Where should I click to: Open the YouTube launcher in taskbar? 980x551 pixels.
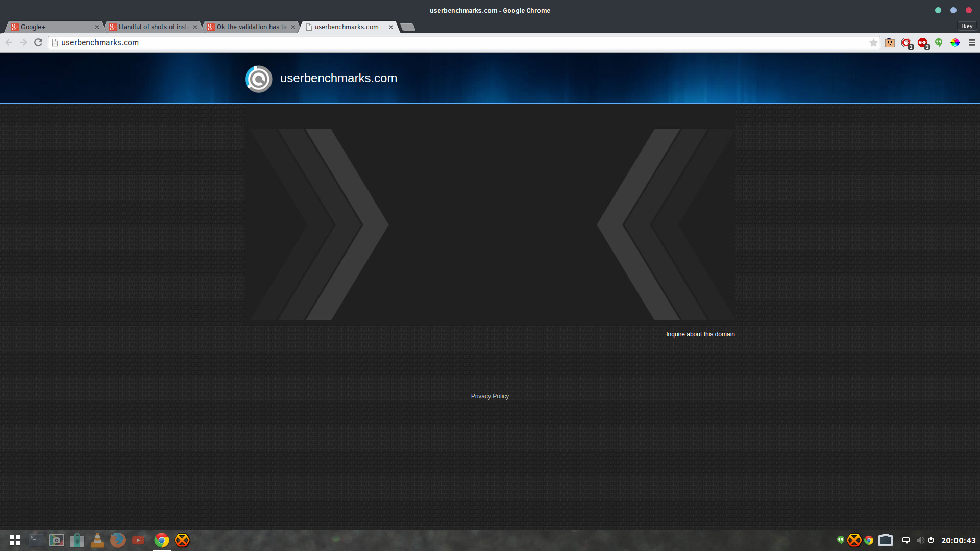click(138, 540)
